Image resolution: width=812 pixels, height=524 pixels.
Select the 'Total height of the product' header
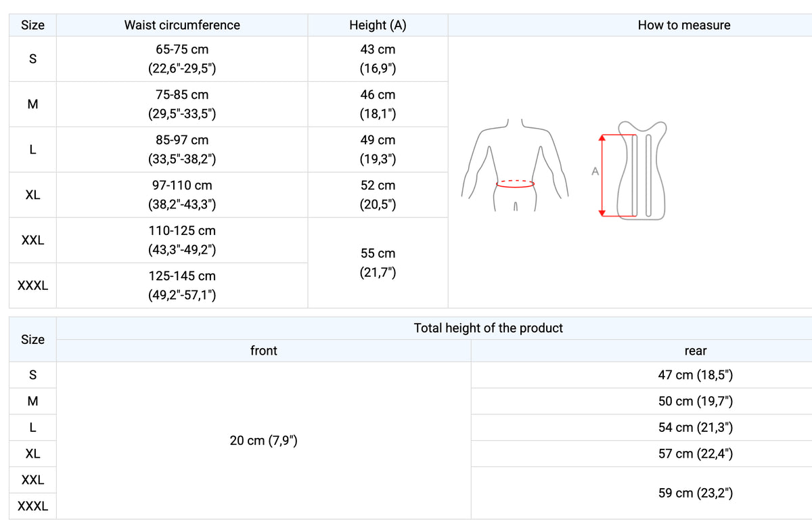[489, 328]
